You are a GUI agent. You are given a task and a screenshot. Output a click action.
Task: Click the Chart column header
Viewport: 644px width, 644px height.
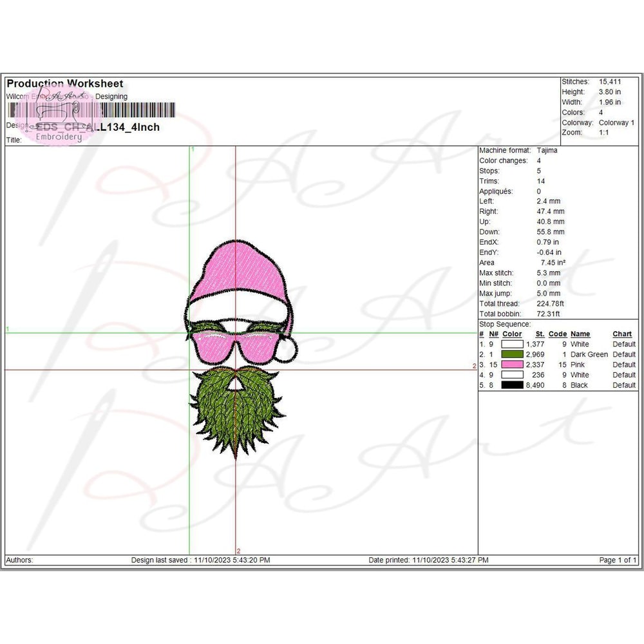622,334
